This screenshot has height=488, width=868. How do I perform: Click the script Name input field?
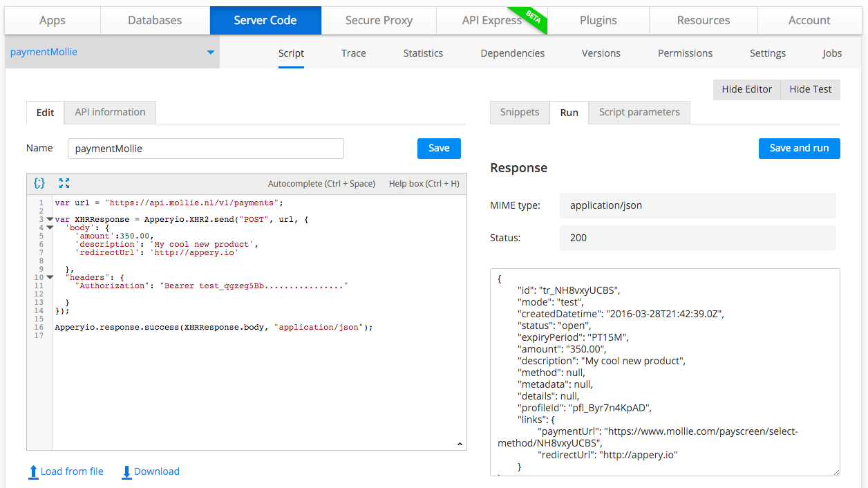click(x=205, y=149)
